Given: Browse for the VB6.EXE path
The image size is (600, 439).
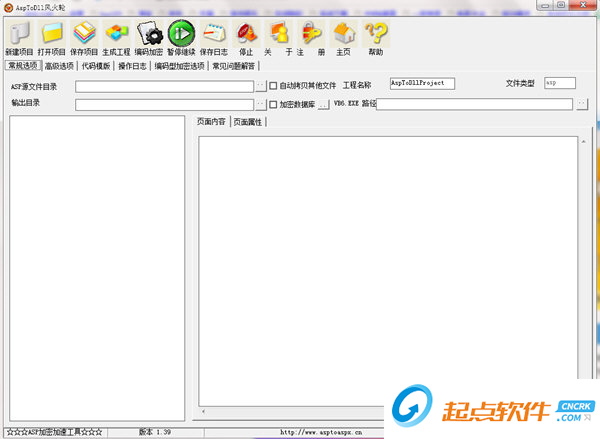Looking at the screenshot, I should click(x=582, y=104).
